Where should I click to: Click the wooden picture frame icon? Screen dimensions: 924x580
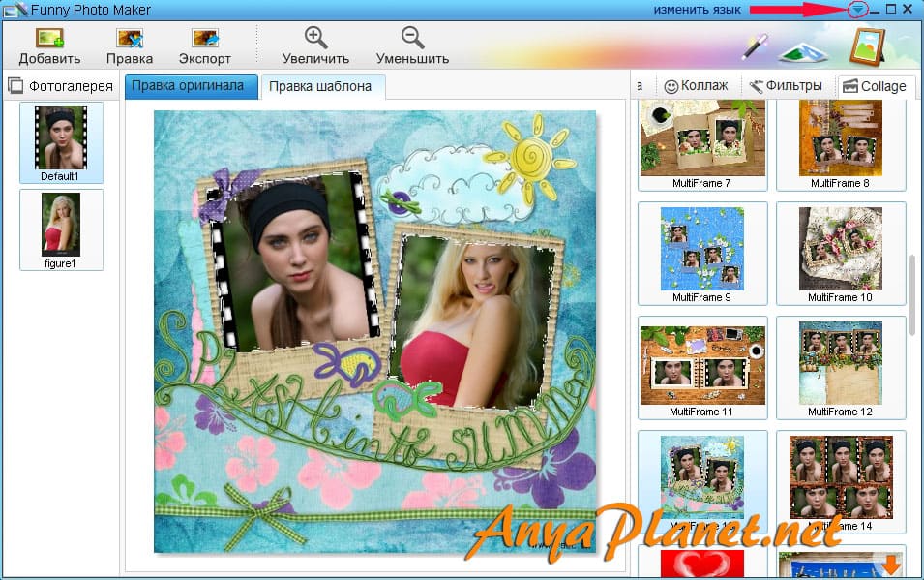(868, 46)
